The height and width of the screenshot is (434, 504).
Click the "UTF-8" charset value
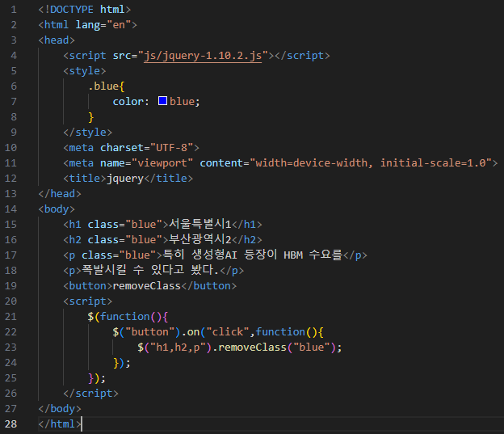(172, 148)
